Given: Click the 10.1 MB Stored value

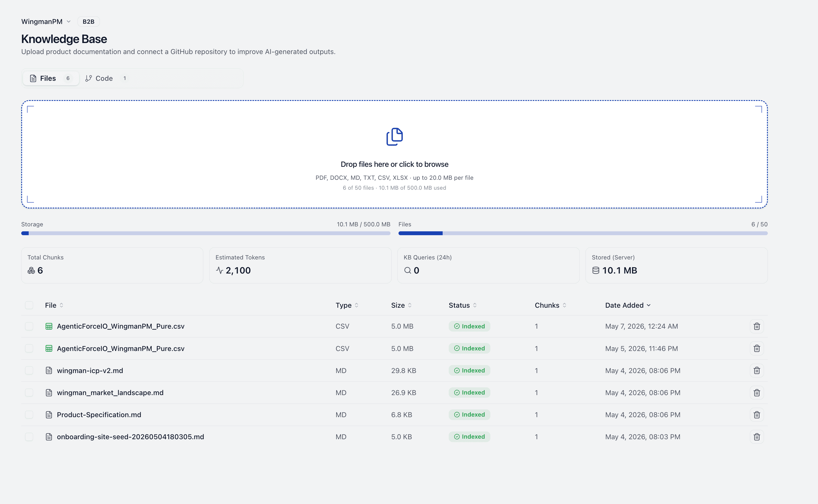Looking at the screenshot, I should tap(620, 270).
